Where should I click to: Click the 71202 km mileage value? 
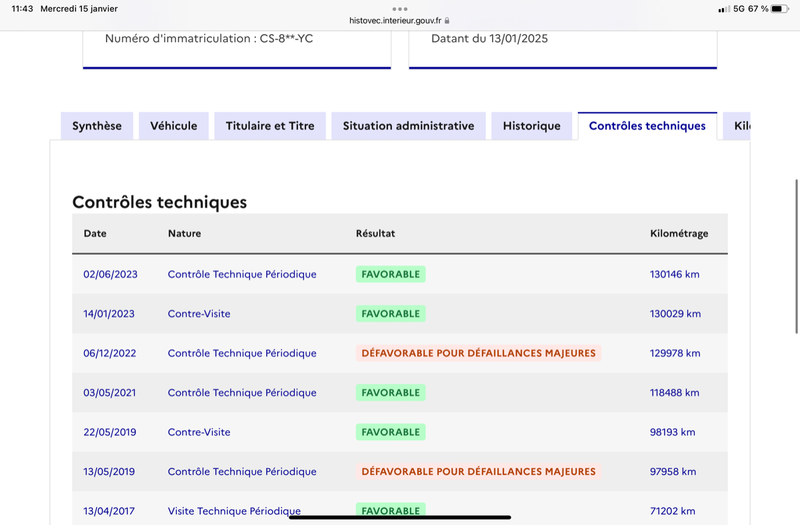[x=672, y=511]
